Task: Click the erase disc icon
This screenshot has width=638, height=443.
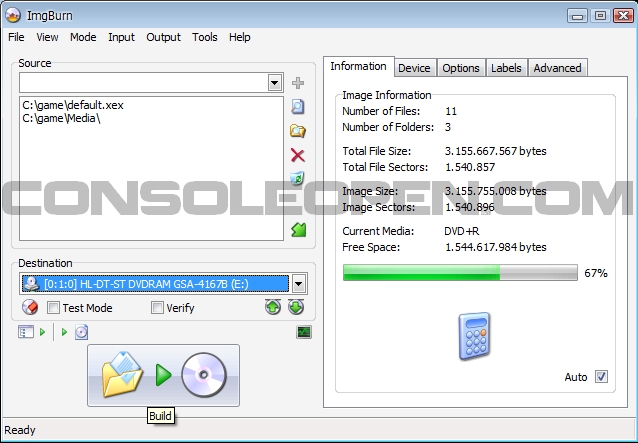Action: tap(30, 308)
